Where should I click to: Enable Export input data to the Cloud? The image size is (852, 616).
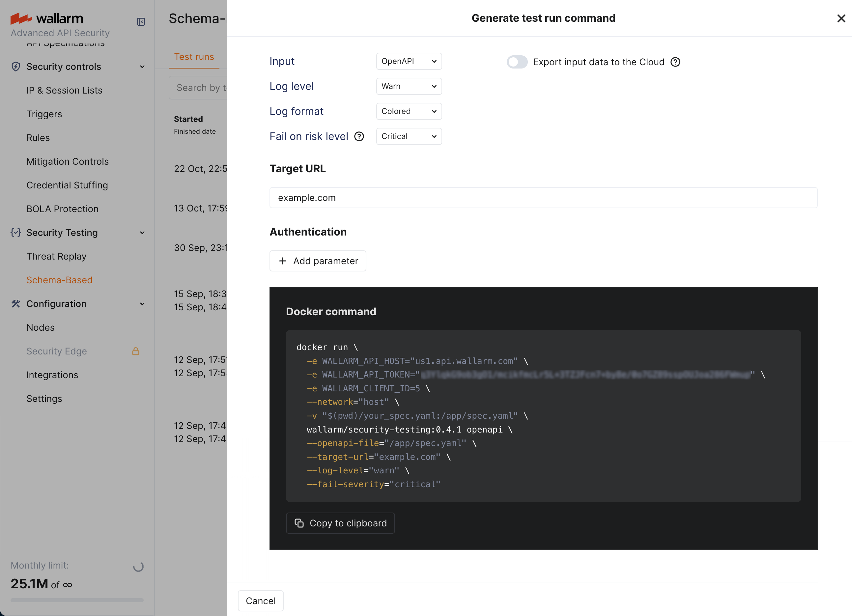click(517, 62)
